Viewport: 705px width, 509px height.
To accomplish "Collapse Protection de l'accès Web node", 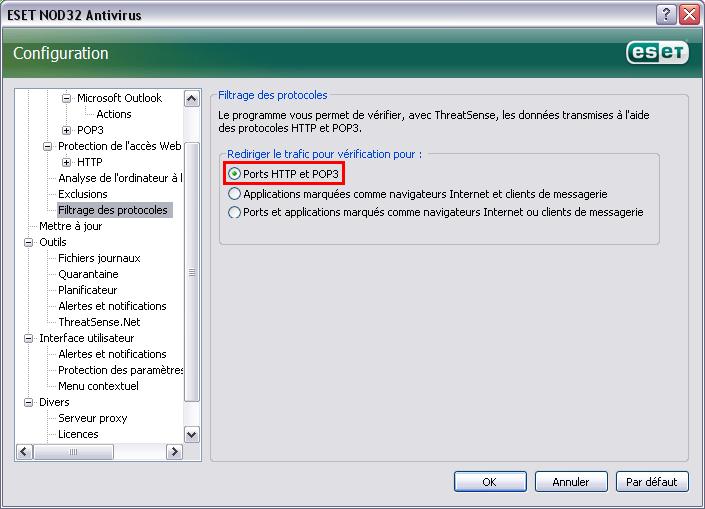I will tap(48, 146).
